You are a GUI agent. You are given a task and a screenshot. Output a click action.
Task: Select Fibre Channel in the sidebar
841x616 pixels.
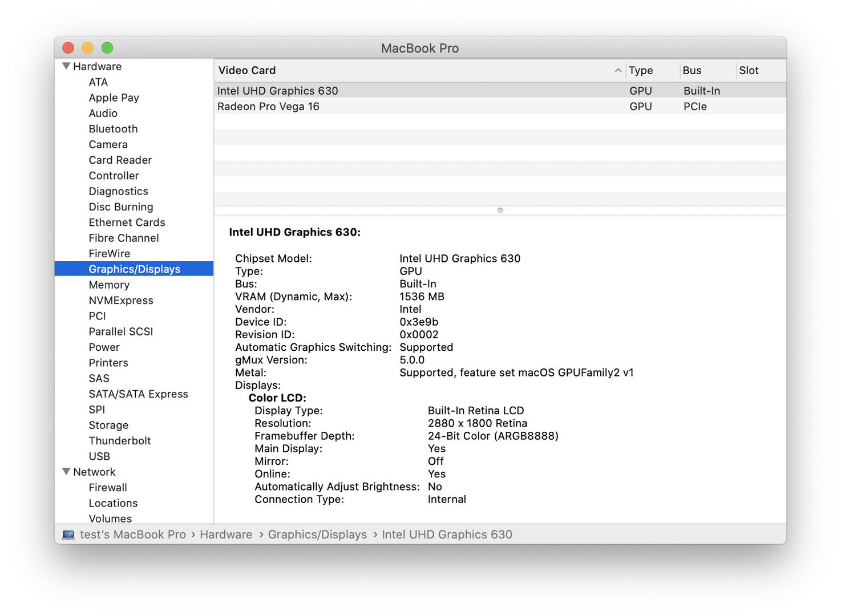(x=123, y=238)
